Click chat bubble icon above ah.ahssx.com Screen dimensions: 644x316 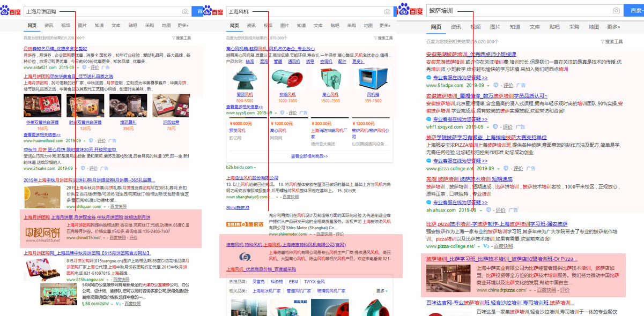(429, 203)
